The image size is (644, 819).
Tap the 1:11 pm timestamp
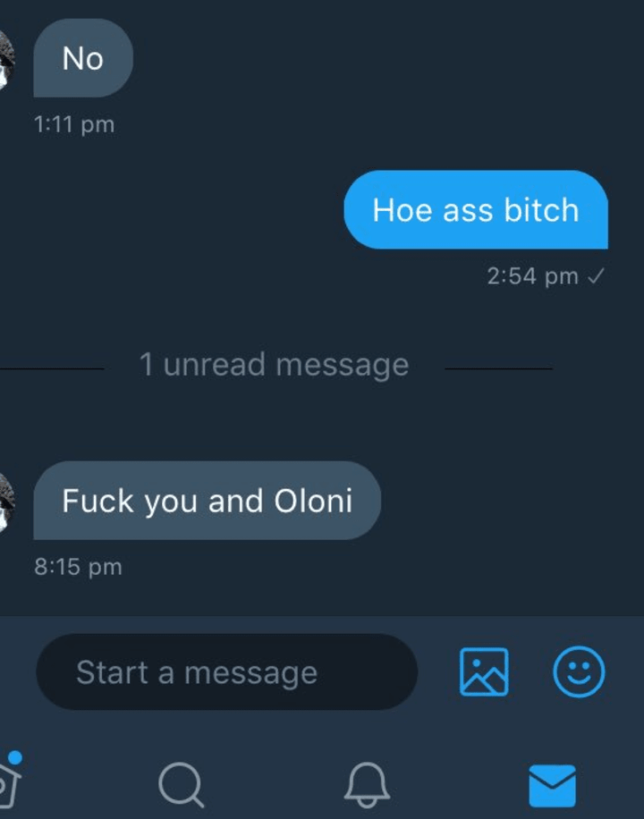73,125
